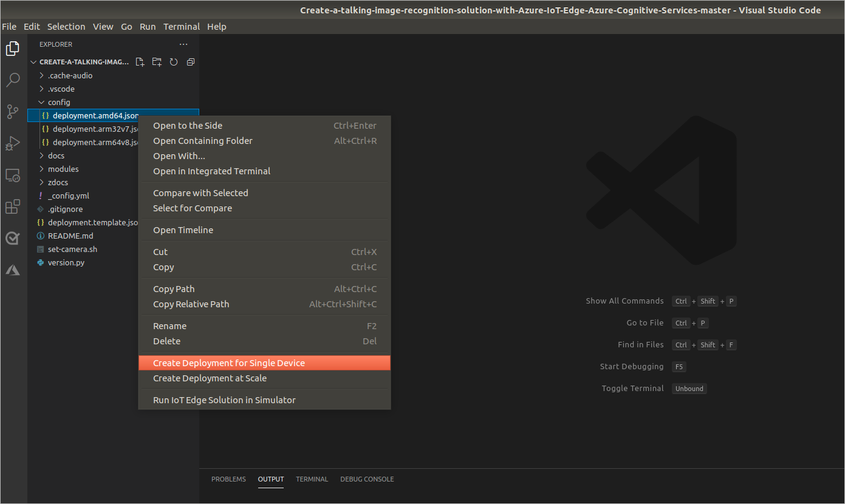Screen dimensions: 845x504
Task: Click the New Folder icon in Explorer
Action: [x=157, y=62]
